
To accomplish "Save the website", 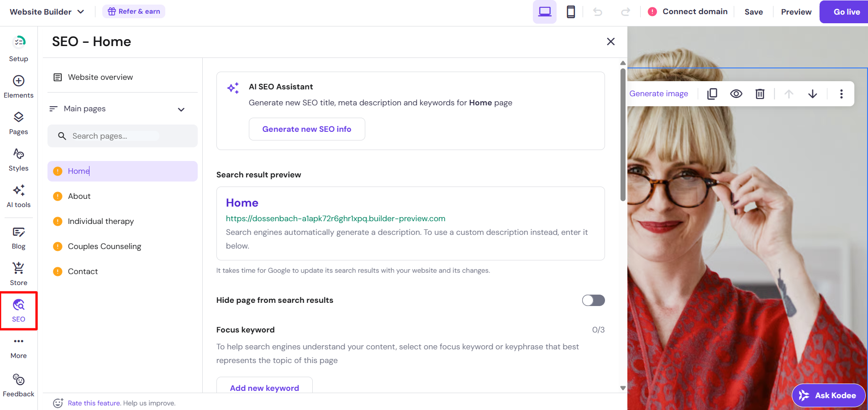I will coord(753,12).
